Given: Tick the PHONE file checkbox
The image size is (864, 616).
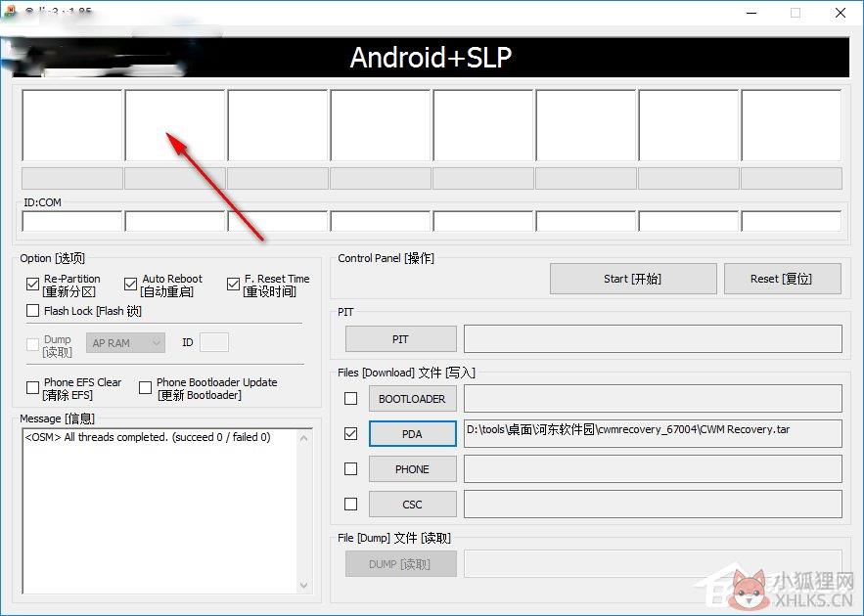Looking at the screenshot, I should tap(350, 468).
